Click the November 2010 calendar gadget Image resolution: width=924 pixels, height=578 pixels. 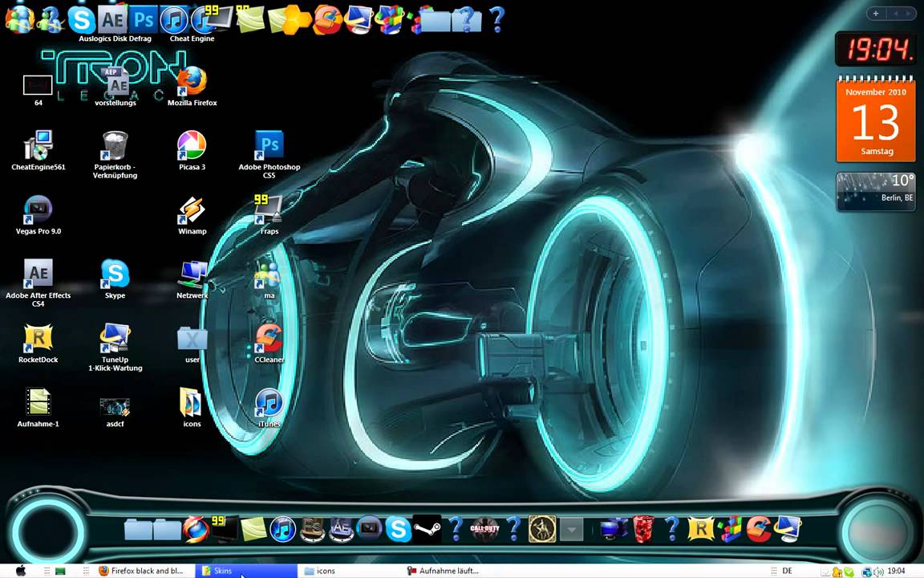[876, 119]
